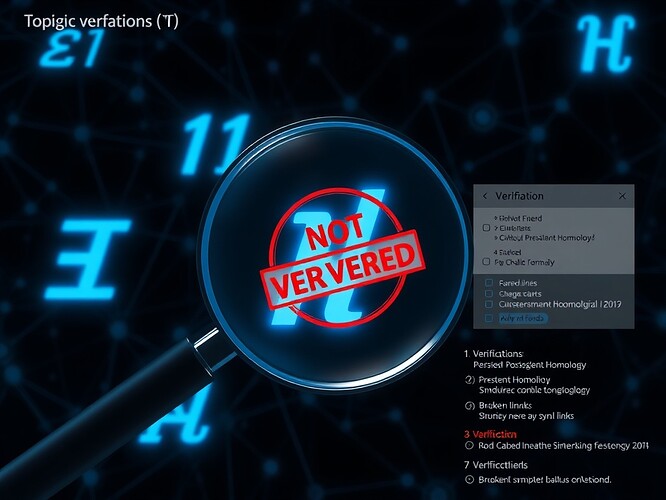Tick the checkbox beside 'Homolgiral 2019' entry

click(x=487, y=305)
